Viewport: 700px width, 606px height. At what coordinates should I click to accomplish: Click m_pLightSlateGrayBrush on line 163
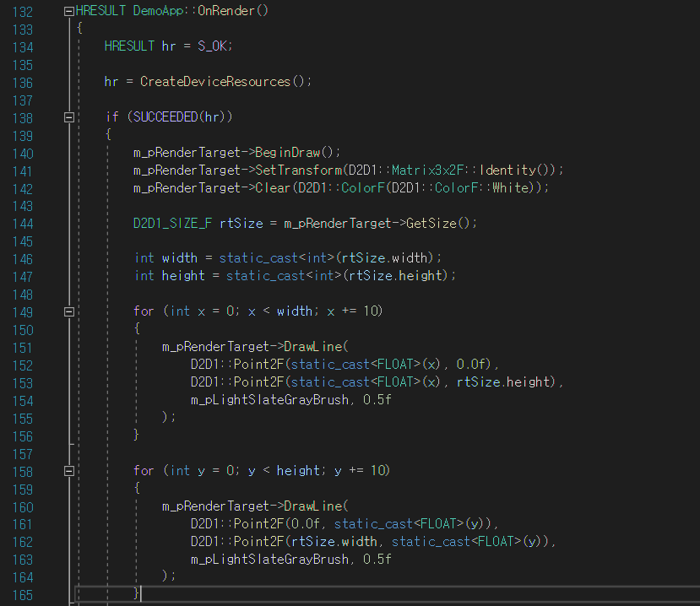click(x=269, y=559)
